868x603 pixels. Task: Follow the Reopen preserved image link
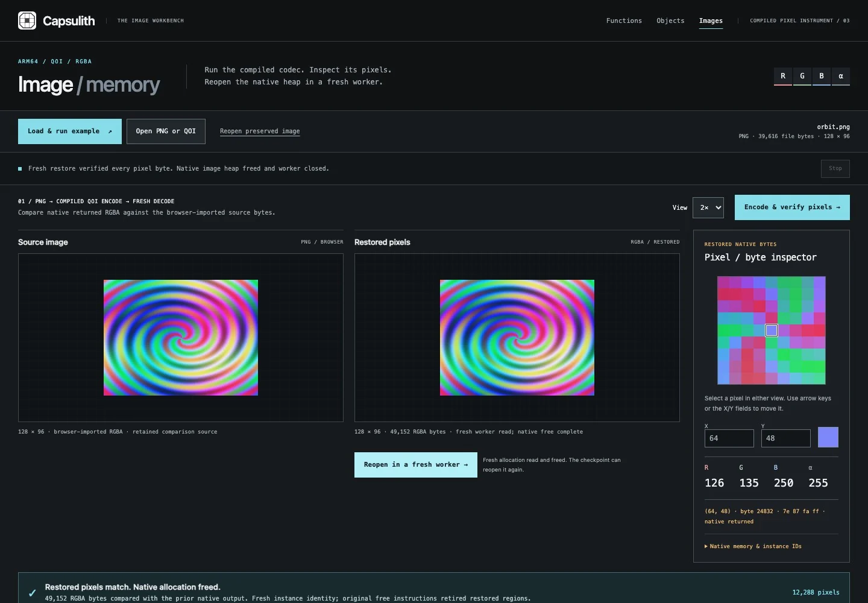point(260,131)
